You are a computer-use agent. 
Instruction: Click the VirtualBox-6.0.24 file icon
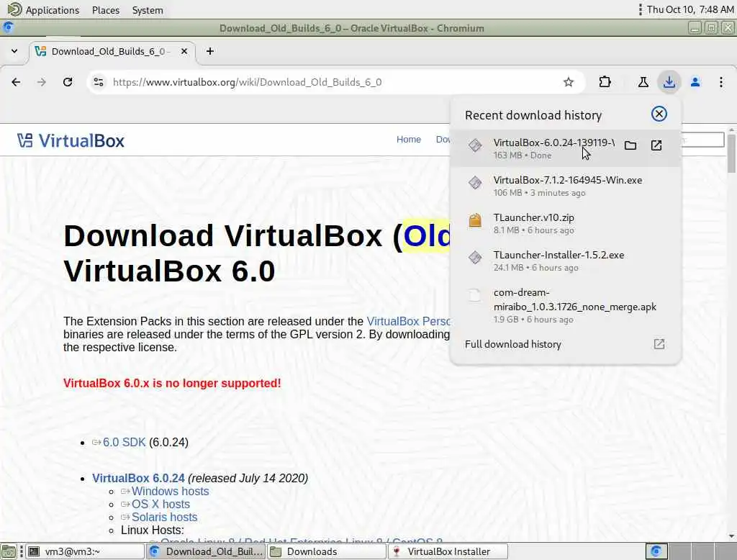(475, 145)
